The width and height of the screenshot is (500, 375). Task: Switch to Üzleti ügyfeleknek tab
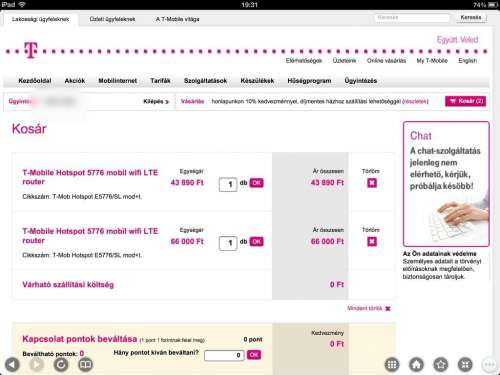(112, 19)
